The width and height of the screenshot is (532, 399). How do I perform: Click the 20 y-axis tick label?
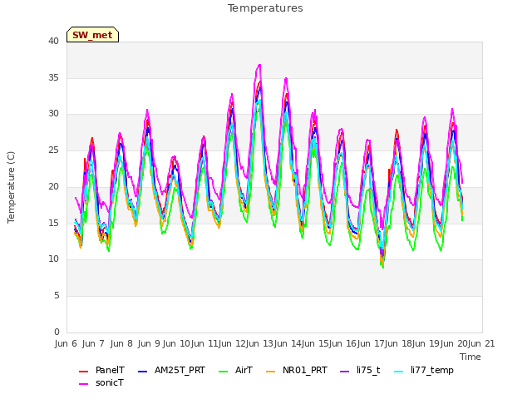pos(53,186)
